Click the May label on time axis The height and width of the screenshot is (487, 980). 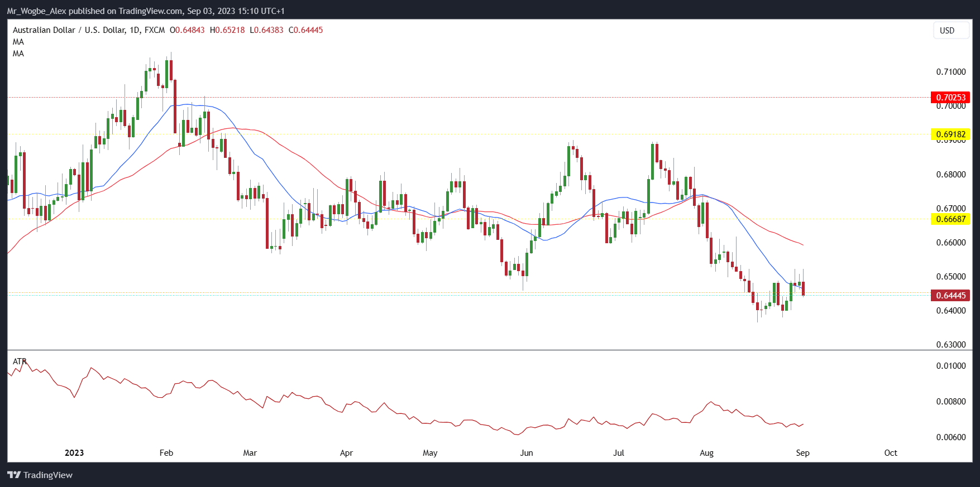[x=430, y=453]
